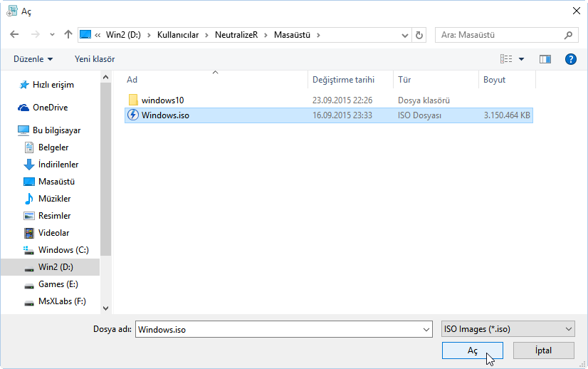The height and width of the screenshot is (369, 588).
Task: Change the view layout icon
Action: point(506,59)
